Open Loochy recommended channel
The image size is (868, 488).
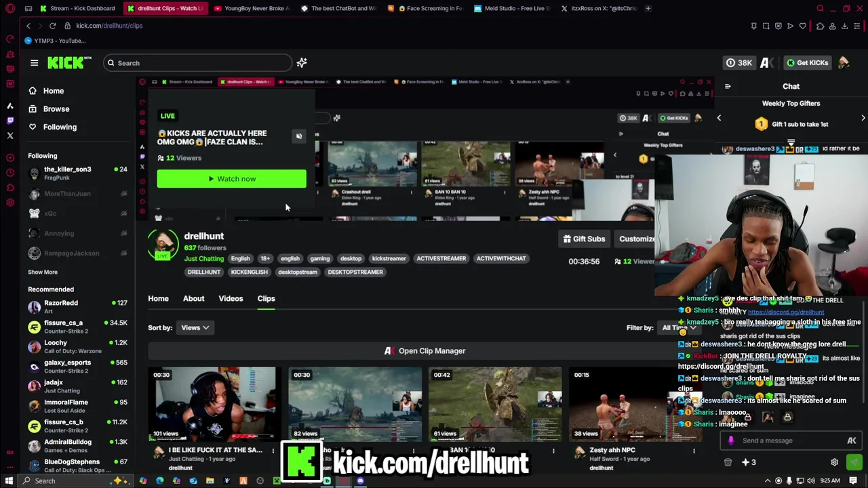coord(78,346)
